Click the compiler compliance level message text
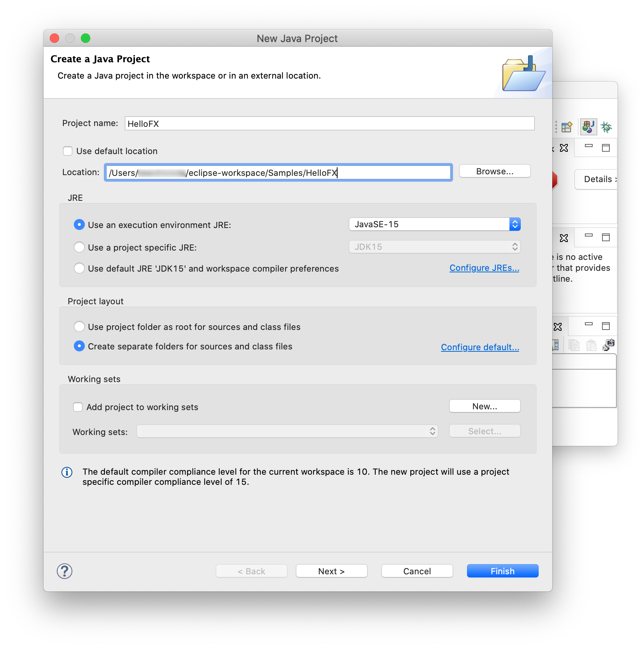This screenshot has width=644, height=649. [296, 477]
